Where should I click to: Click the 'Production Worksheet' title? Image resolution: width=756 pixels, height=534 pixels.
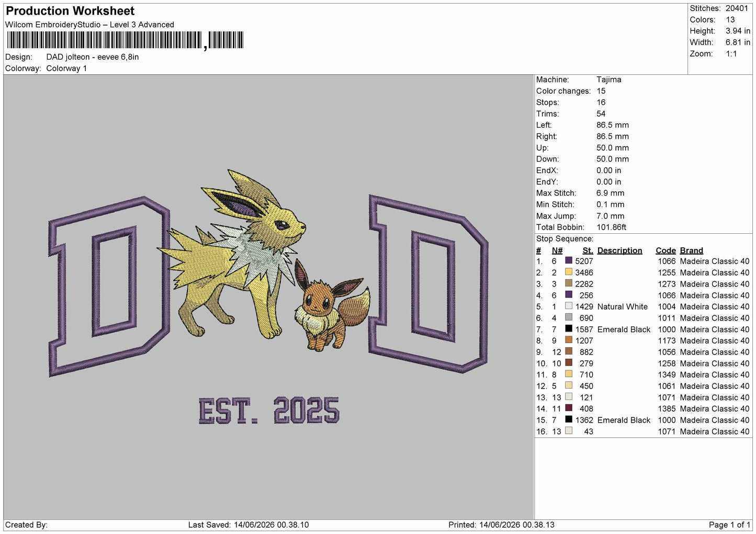click(x=70, y=11)
